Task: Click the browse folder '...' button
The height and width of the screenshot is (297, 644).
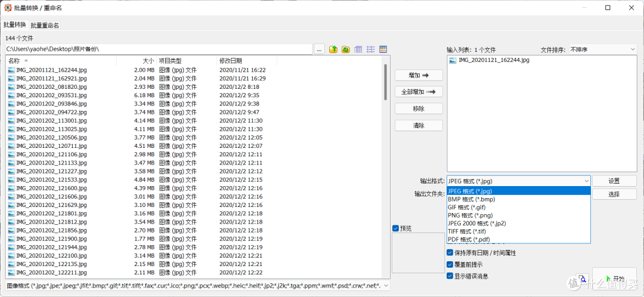Action: 320,49
